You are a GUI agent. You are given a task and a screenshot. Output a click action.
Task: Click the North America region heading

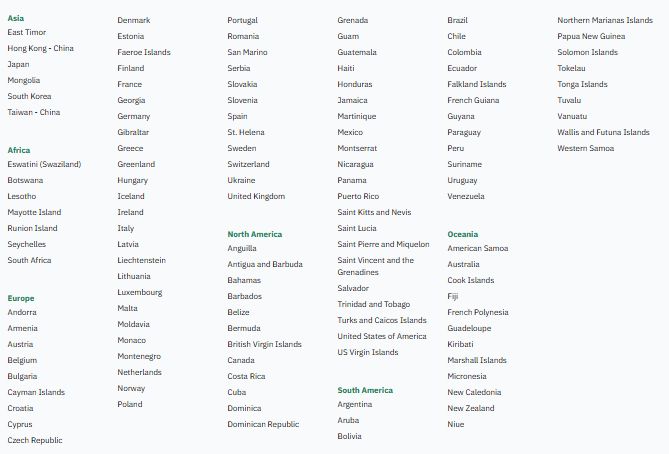point(254,234)
